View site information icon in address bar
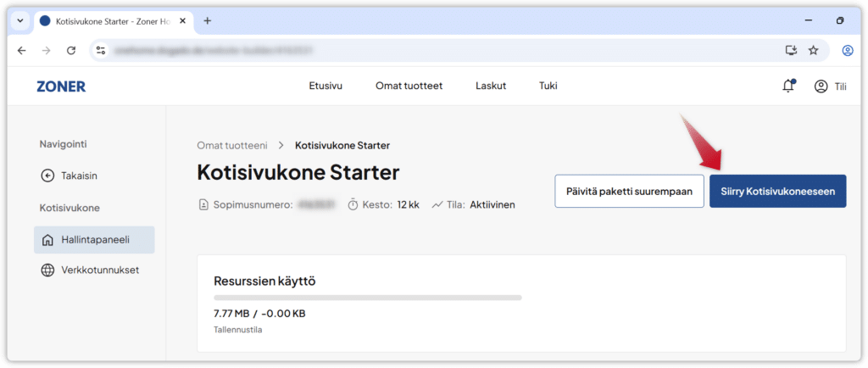This screenshot has width=868, height=368. coord(102,50)
